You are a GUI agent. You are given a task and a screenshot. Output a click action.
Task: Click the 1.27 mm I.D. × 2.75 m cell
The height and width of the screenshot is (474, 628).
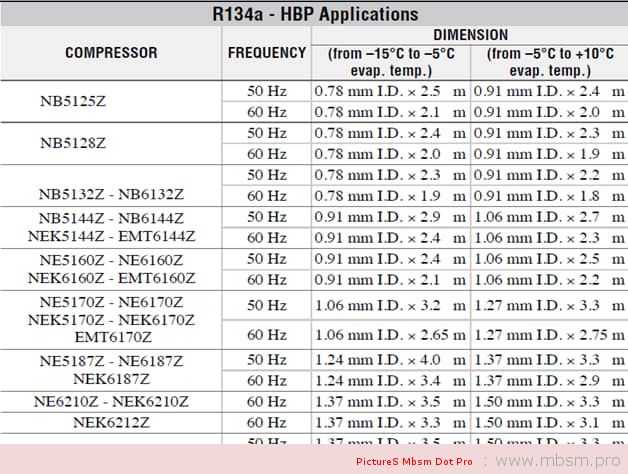coord(547,334)
